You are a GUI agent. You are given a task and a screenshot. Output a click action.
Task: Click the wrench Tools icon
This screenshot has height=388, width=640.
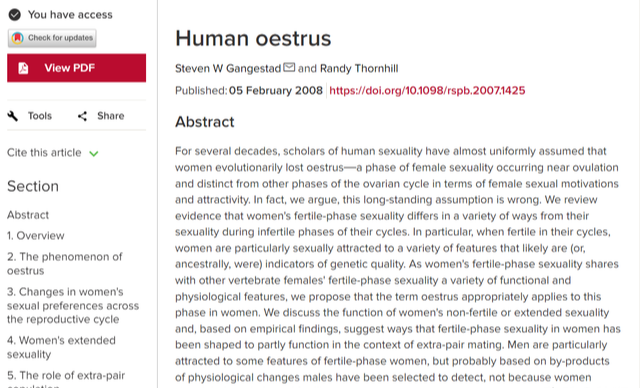click(13, 116)
